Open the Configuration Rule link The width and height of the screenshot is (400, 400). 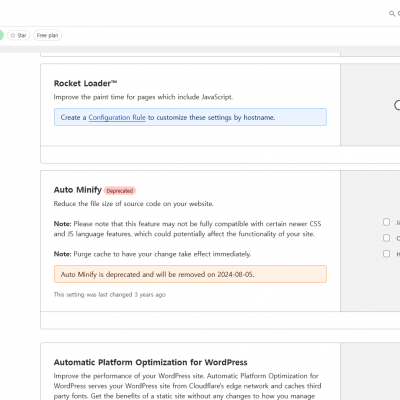point(117,117)
